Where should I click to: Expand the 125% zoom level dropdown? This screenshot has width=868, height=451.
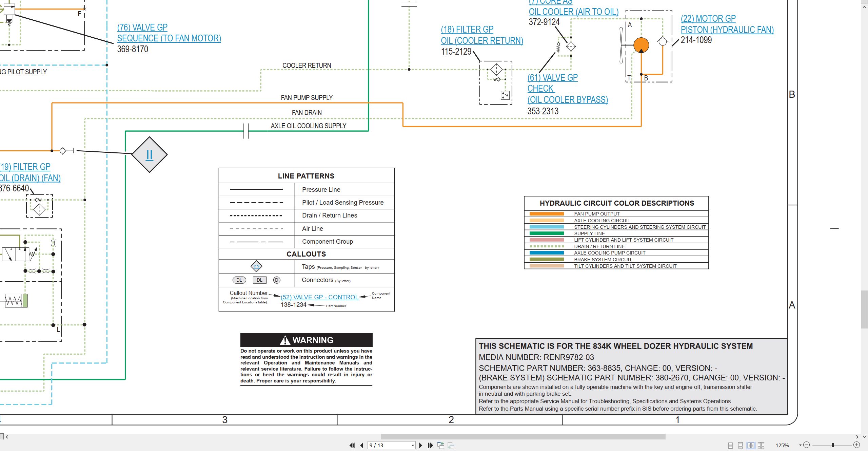800,445
